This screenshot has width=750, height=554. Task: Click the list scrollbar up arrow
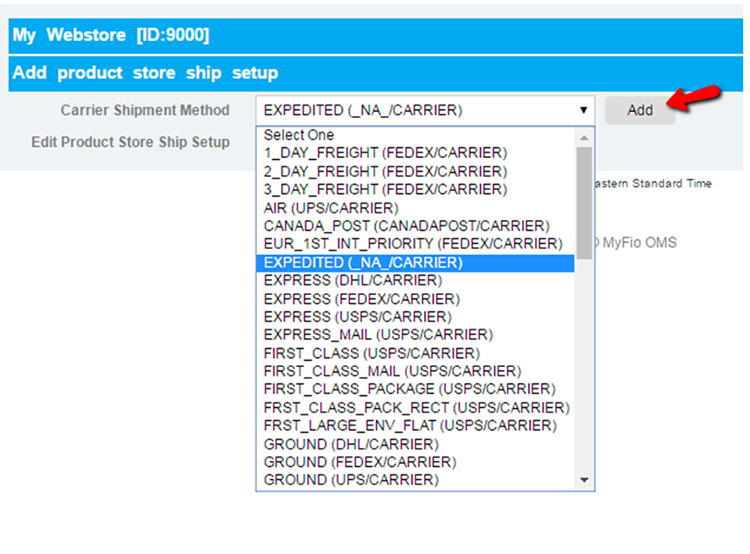(584, 138)
